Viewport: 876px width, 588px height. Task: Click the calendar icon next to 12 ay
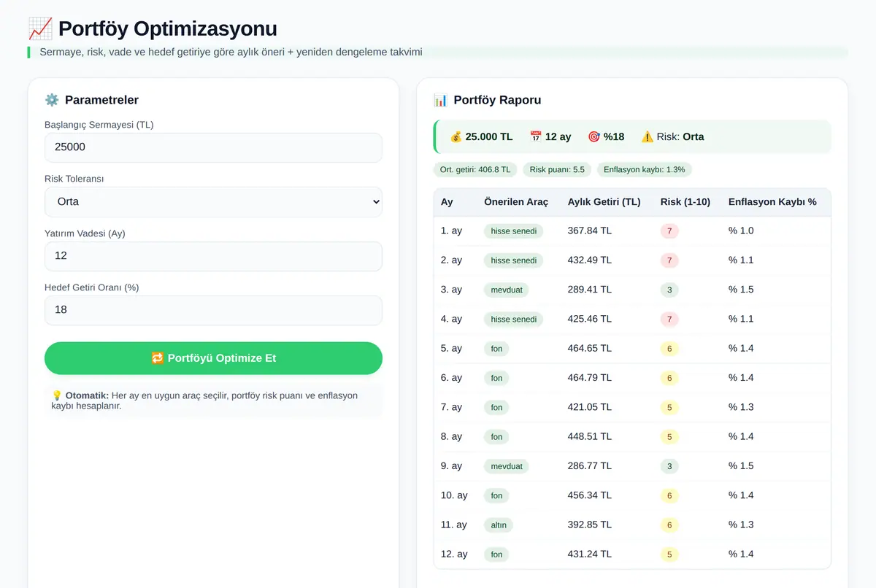tap(536, 136)
